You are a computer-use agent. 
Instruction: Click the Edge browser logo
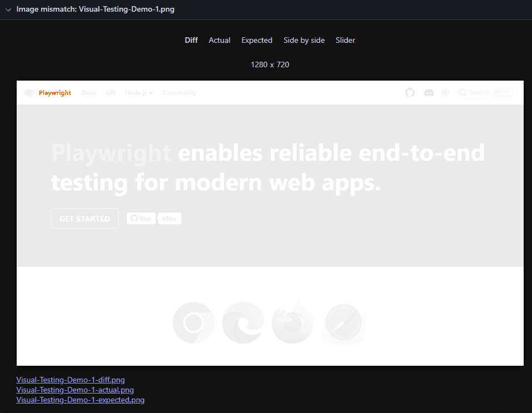[243, 323]
